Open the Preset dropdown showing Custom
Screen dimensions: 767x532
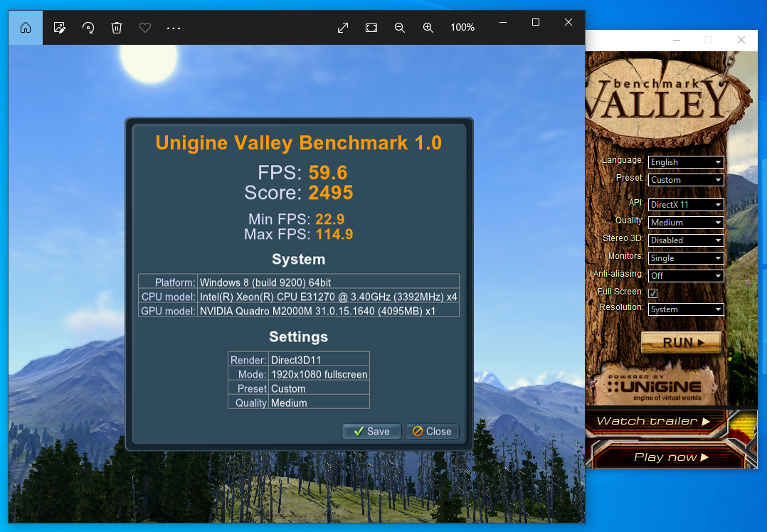click(686, 180)
